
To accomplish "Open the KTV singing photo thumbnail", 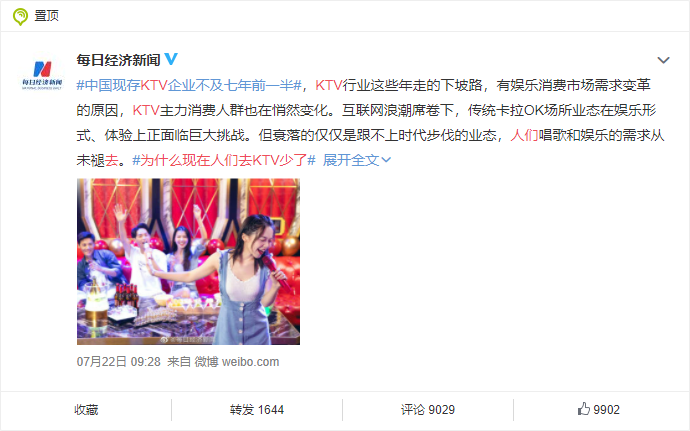I will click(x=188, y=262).
